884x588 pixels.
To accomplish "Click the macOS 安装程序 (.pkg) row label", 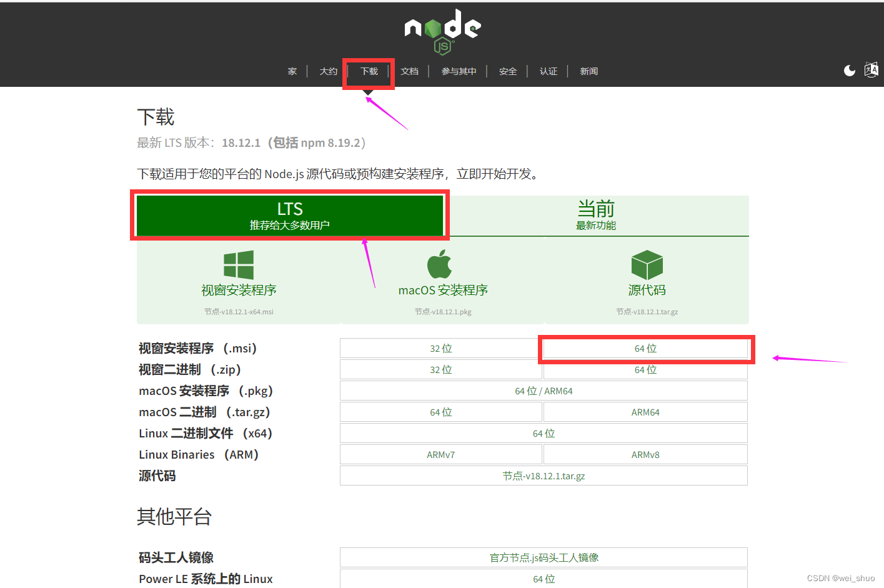I will (x=206, y=391).
